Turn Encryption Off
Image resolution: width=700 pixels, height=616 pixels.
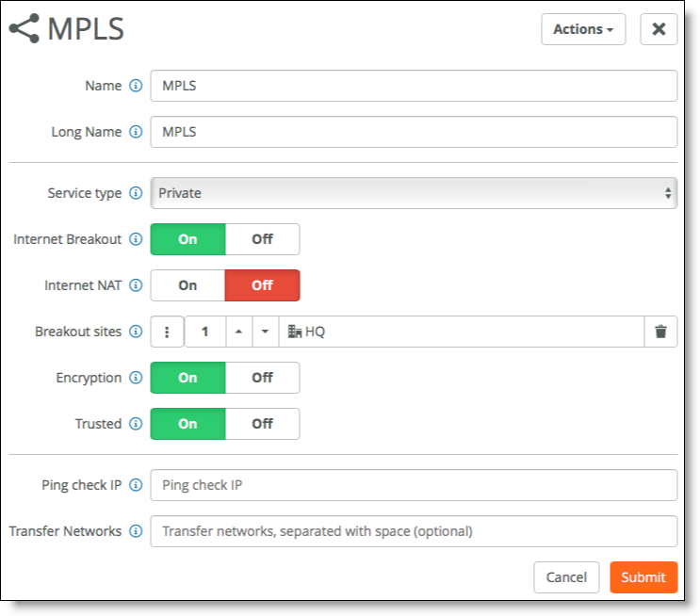[x=263, y=378]
